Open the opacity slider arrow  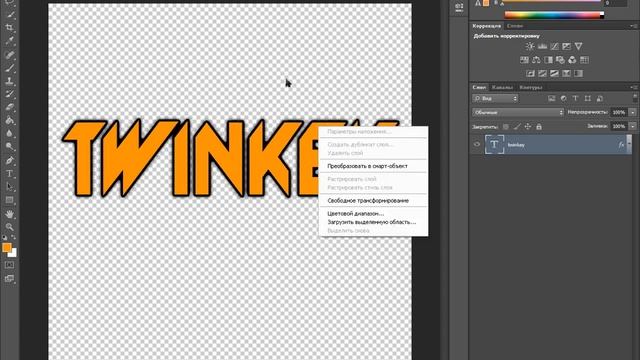pos(633,112)
